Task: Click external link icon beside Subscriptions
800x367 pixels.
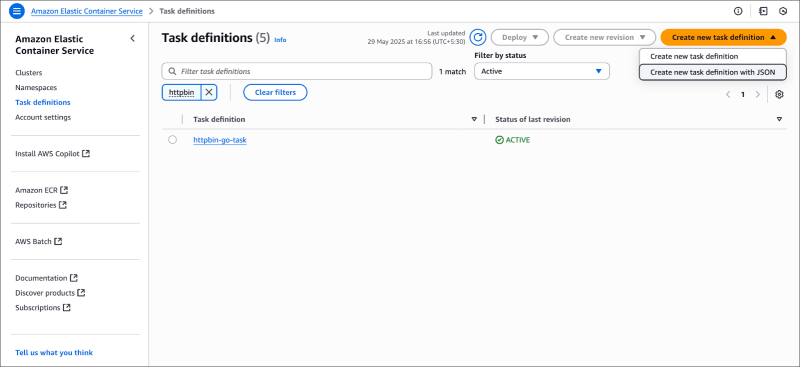Action: point(67,307)
